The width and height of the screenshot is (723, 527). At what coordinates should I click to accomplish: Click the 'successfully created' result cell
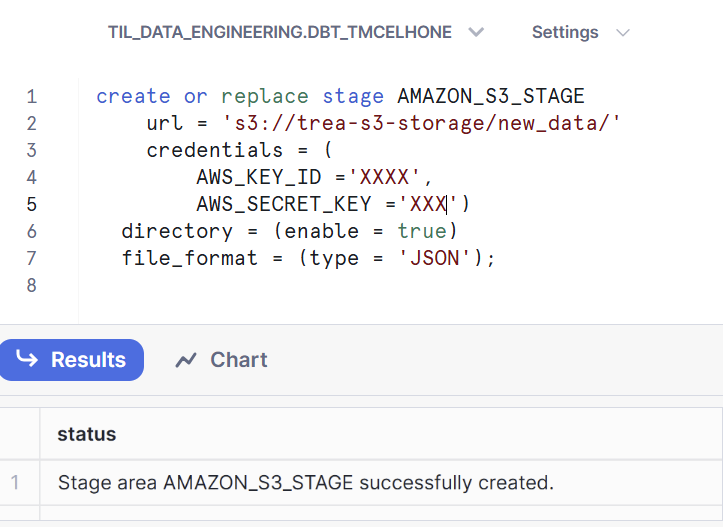coord(305,483)
